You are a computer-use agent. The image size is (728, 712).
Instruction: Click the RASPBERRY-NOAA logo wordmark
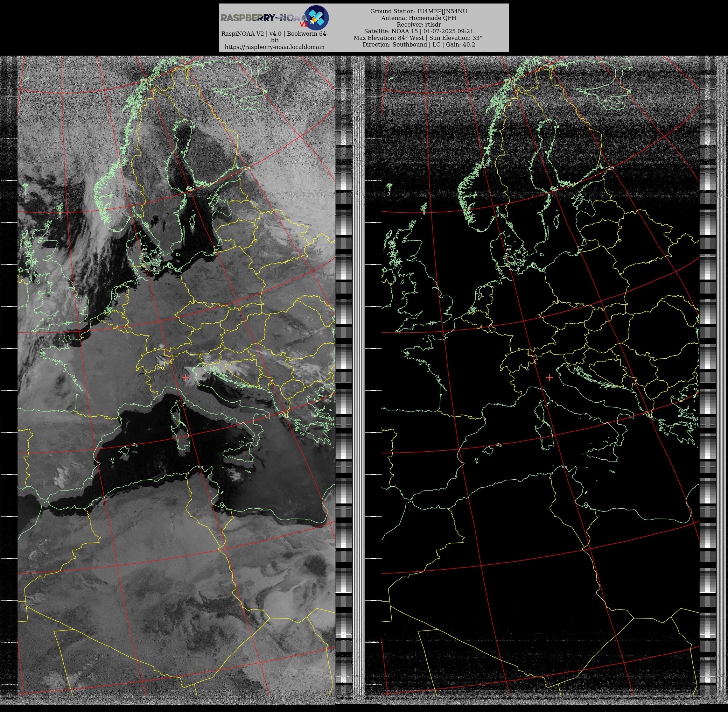(264, 18)
